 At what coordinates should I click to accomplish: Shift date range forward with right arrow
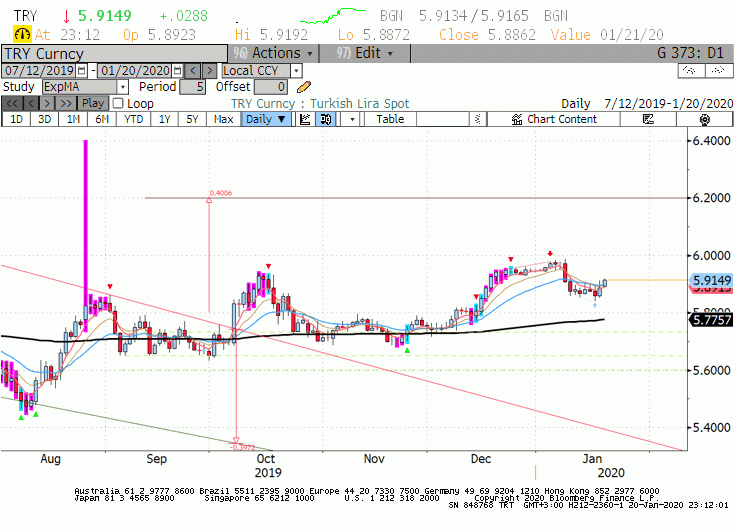click(x=210, y=71)
